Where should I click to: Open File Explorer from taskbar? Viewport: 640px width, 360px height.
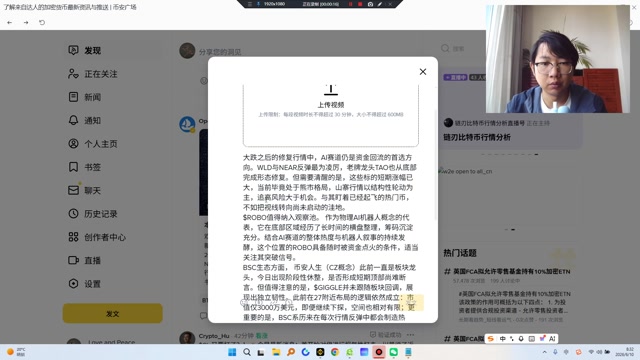[x=276, y=352]
